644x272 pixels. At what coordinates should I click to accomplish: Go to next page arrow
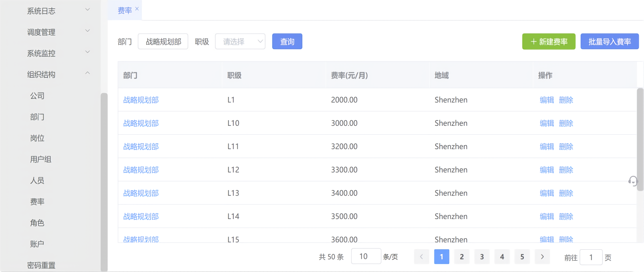pos(542,257)
